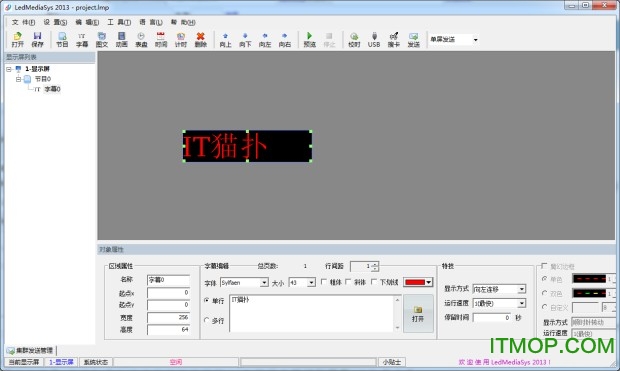Image resolution: width=620 pixels, height=371 pixels.
Task: Add a new 节目 program from the toolbar
Action: 62,40
